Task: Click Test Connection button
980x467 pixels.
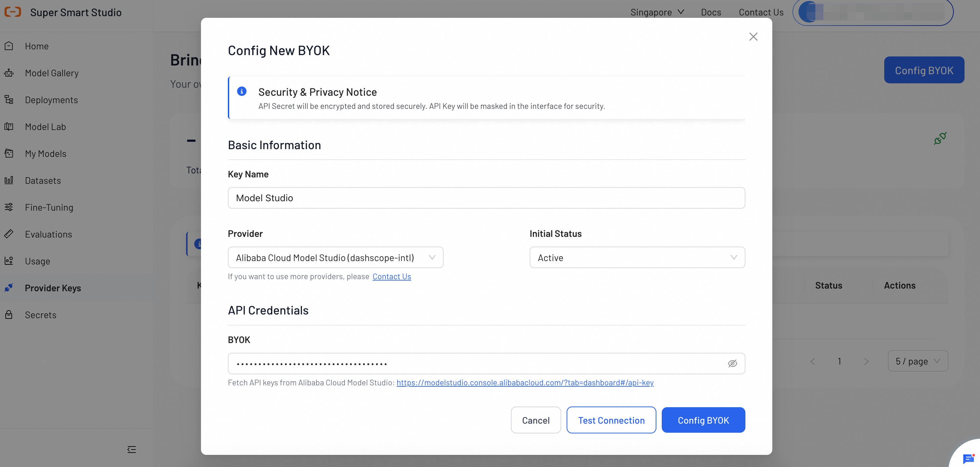Action: click(611, 420)
